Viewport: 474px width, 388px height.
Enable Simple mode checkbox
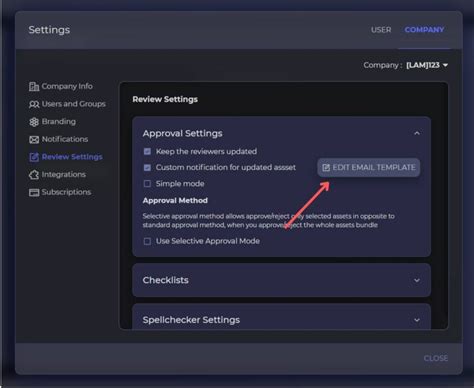tap(147, 184)
